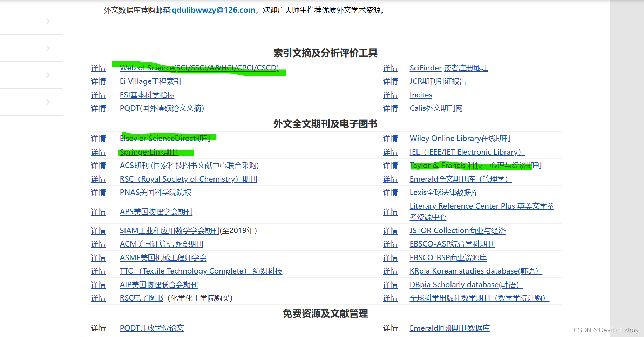Click 详情 beside Calis外文期刊网
Screen dimensions: 644x337
point(390,108)
